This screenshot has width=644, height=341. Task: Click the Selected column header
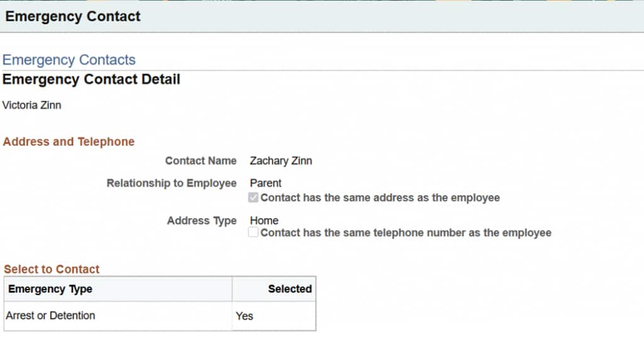[x=289, y=289]
